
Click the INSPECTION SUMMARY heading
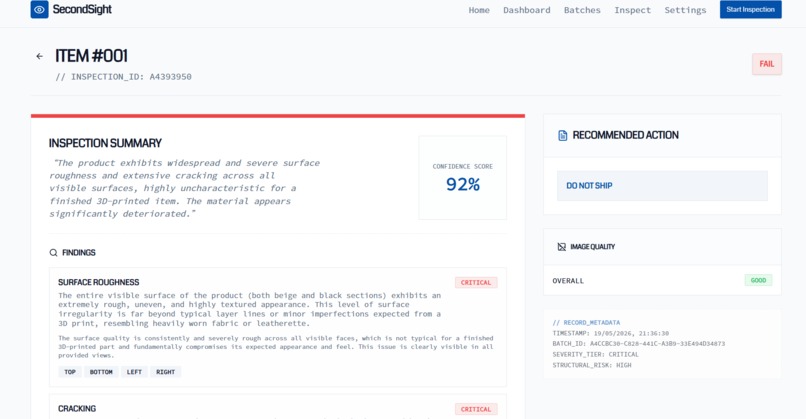pyautogui.click(x=105, y=143)
